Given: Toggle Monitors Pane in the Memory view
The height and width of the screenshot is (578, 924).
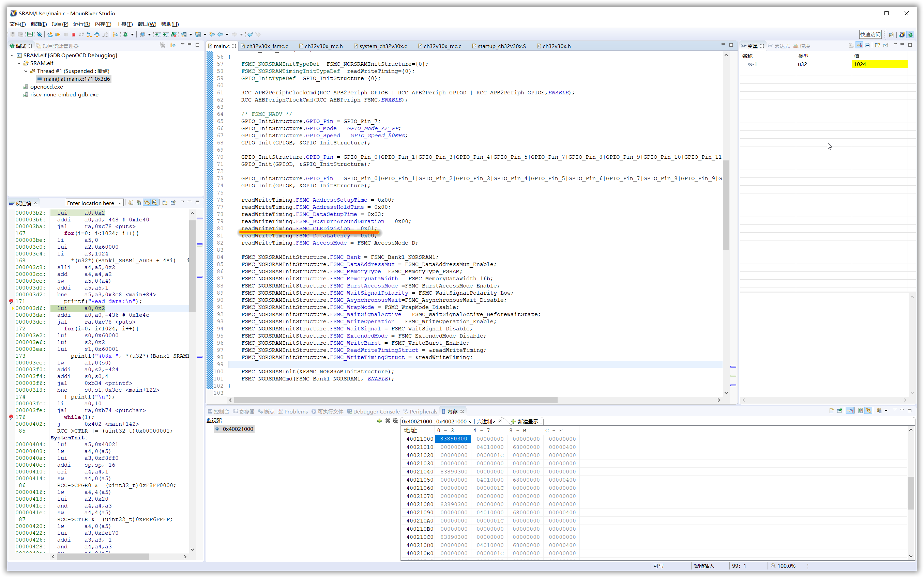Looking at the screenshot, I should coord(850,410).
